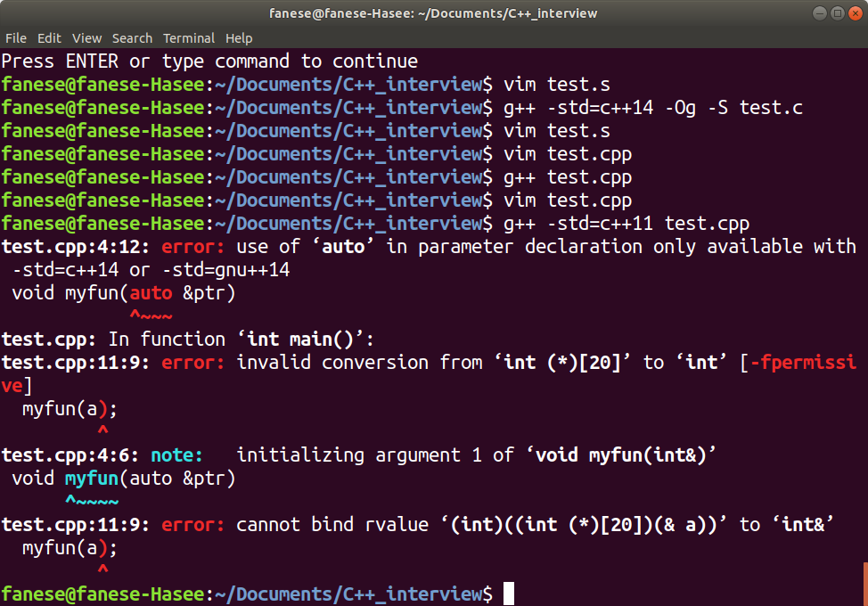Viewport: 868px width, 606px height.
Task: Click 'initializing argument 1 of' text
Action: pos(375,454)
